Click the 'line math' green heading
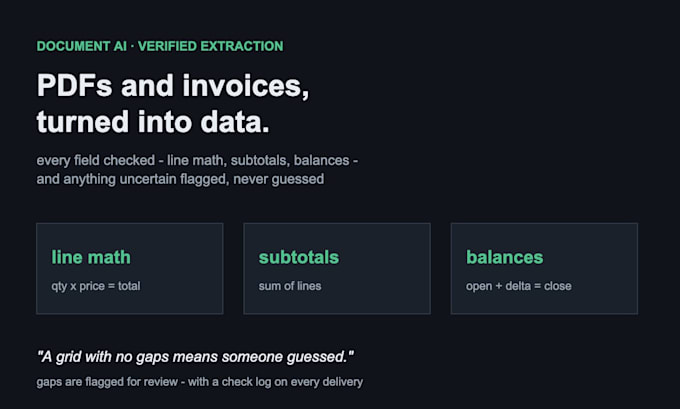Viewport: 680px width, 409px height. click(x=91, y=257)
